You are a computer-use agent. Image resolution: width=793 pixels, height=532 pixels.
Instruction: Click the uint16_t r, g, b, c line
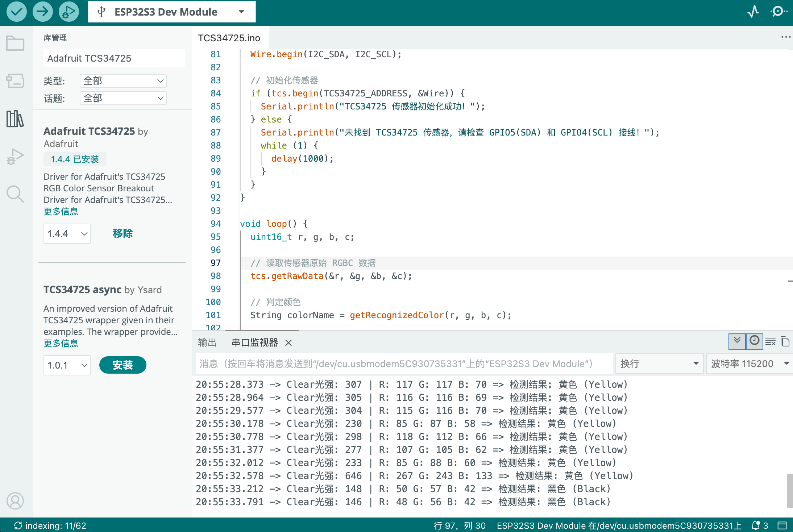pos(302,237)
